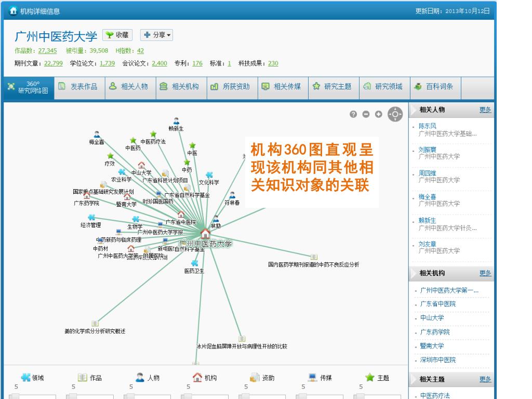Select the 360° 研究网络图 tab
This screenshot has width=532, height=399.
[29, 87]
